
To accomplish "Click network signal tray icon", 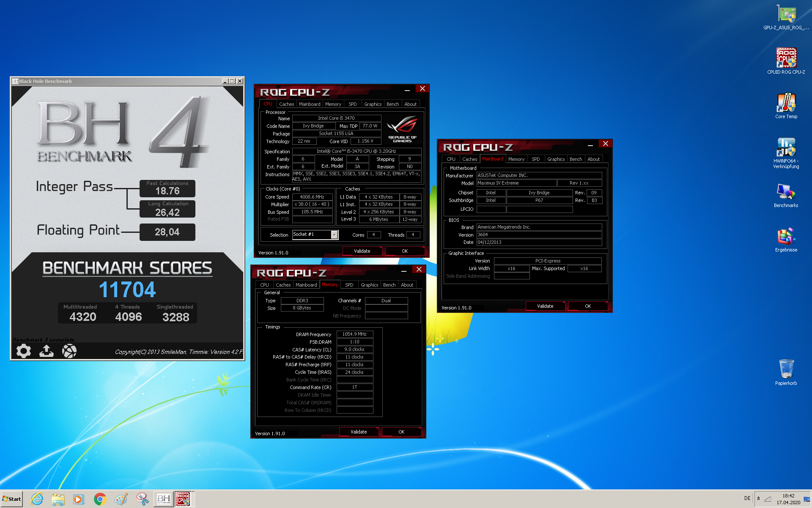I will [768, 499].
